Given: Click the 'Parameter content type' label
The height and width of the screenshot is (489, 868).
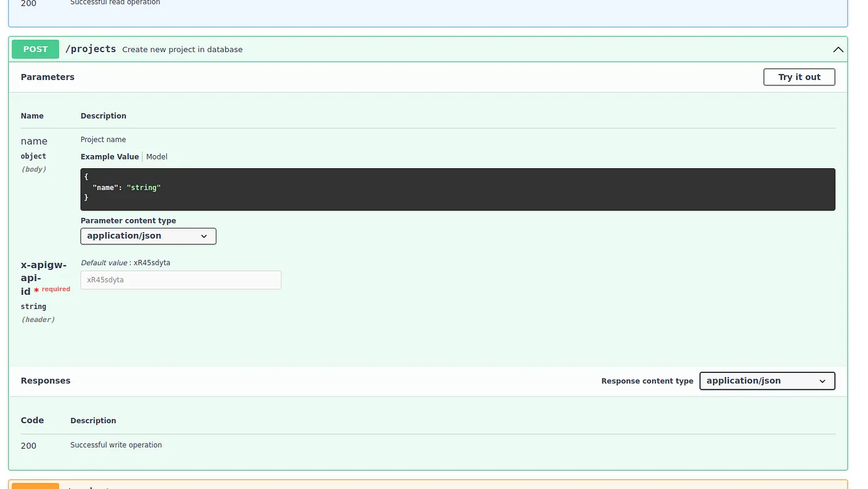Looking at the screenshot, I should (x=128, y=220).
